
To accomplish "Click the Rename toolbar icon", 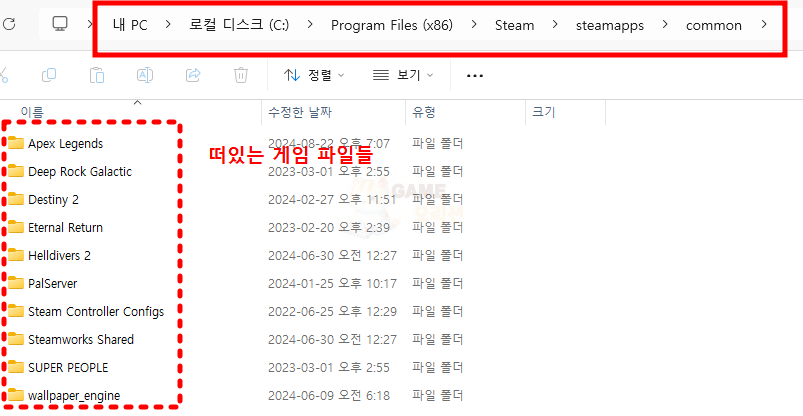I will [x=145, y=75].
